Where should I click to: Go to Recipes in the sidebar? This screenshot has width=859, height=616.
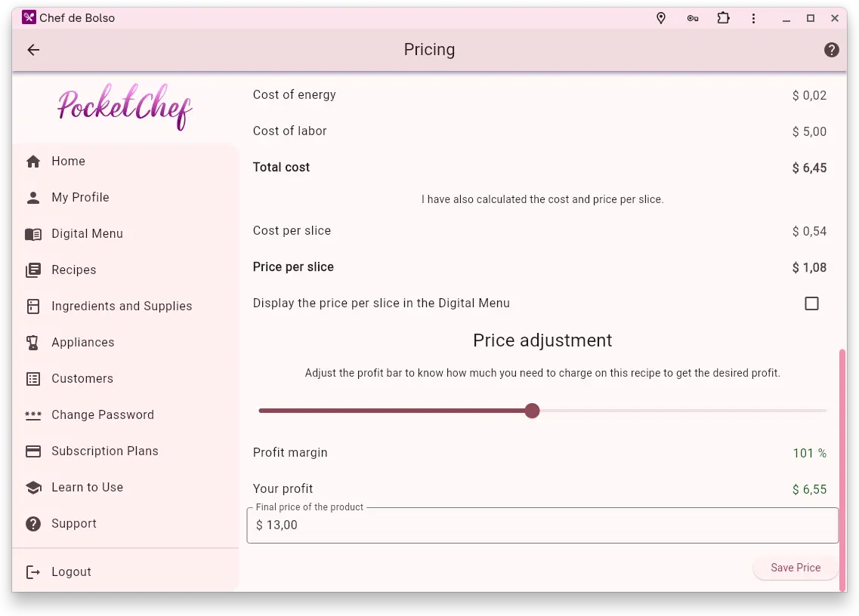[x=73, y=270]
